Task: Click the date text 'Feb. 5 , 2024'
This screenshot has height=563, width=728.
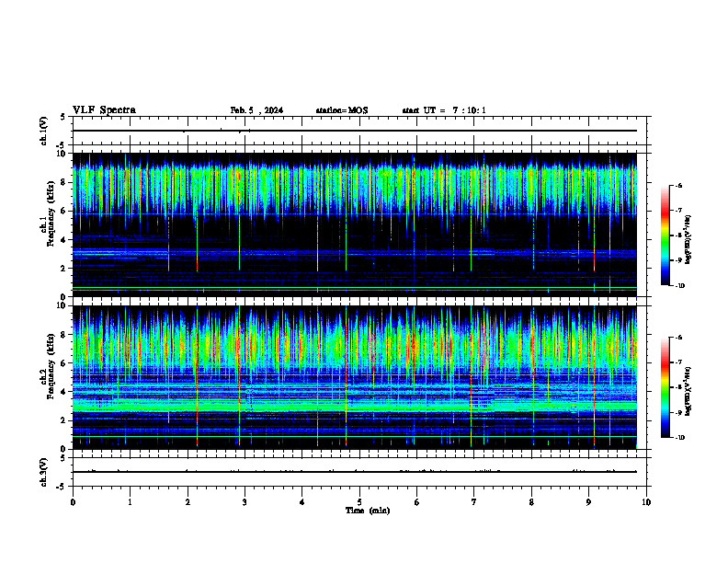Action: [x=256, y=110]
